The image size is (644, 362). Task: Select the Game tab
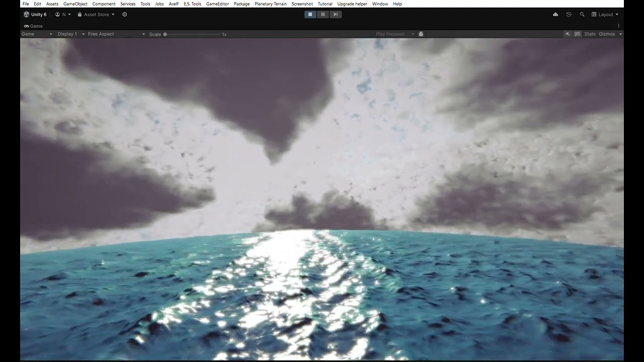[x=33, y=26]
